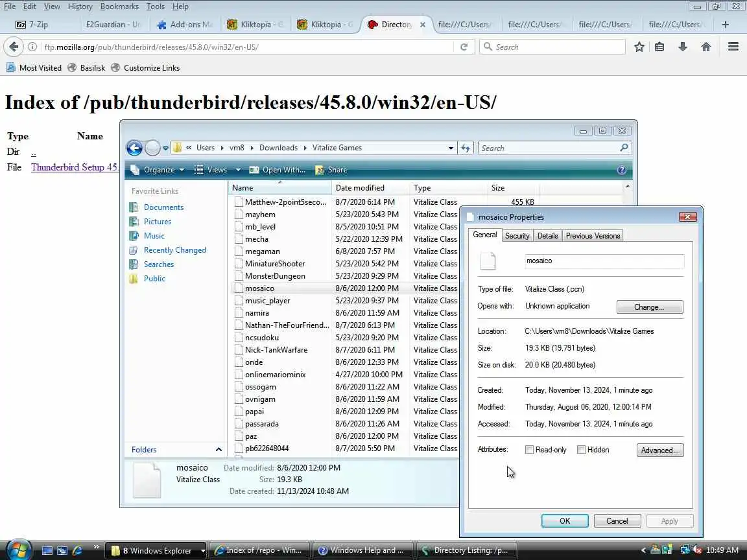Image resolution: width=747 pixels, height=560 pixels.
Task: Launch Internet Explorer from quick launch
Action: [x=77, y=550]
